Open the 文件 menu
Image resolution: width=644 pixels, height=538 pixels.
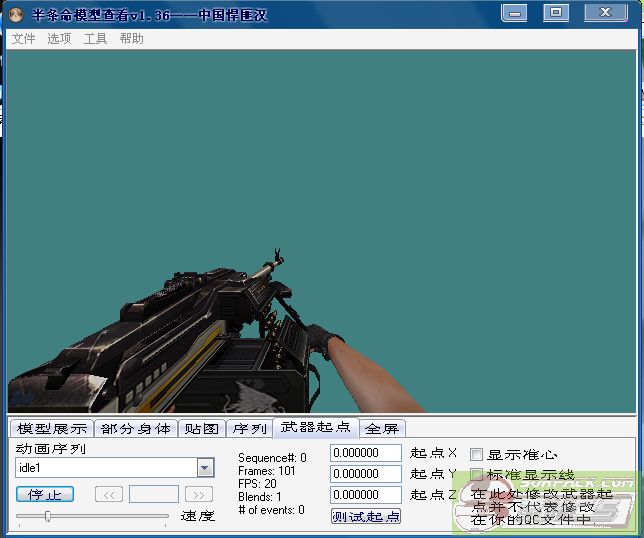[x=23, y=38]
